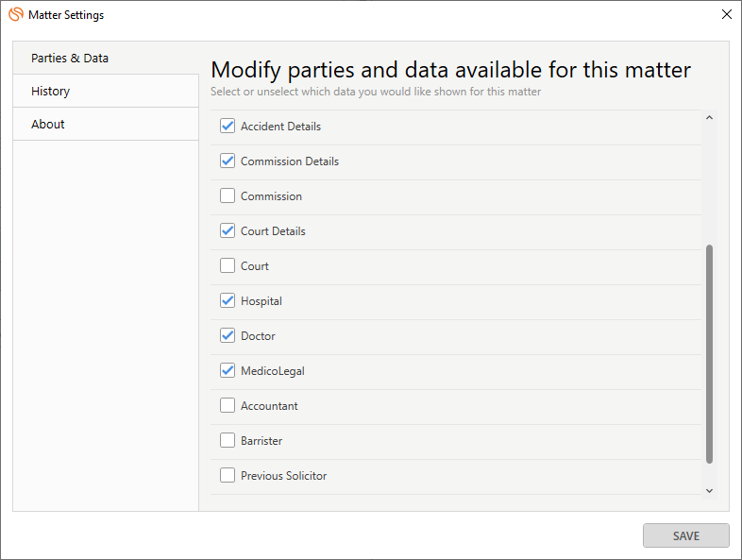
Task: Click the scroll down arrow
Action: (x=709, y=490)
